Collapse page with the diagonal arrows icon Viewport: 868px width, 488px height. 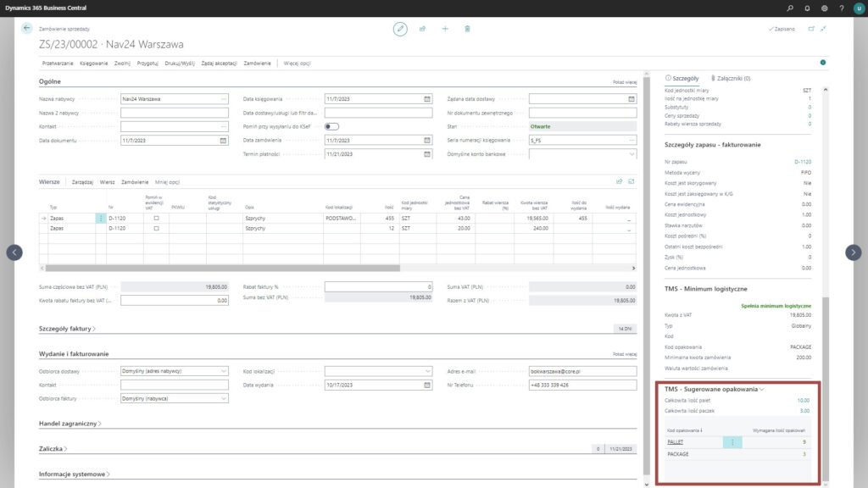823,29
